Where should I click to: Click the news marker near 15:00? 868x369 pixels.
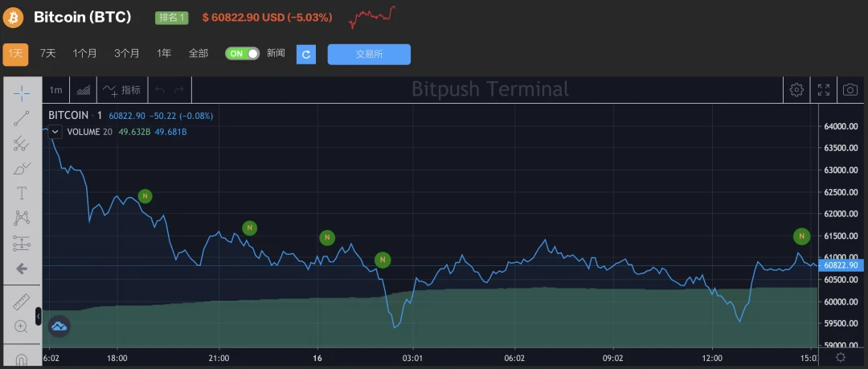[x=801, y=236]
